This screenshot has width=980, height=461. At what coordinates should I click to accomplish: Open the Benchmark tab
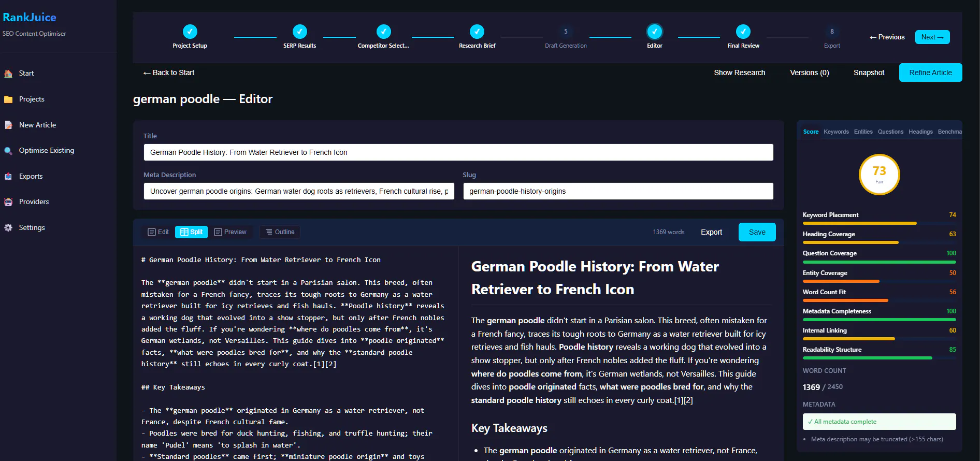[949, 132]
